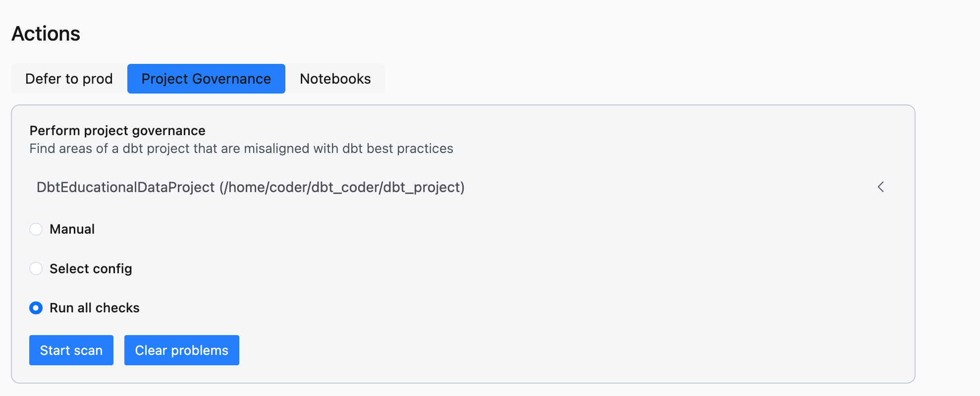Click the Run all checks label text
980x396 pixels.
click(x=95, y=308)
